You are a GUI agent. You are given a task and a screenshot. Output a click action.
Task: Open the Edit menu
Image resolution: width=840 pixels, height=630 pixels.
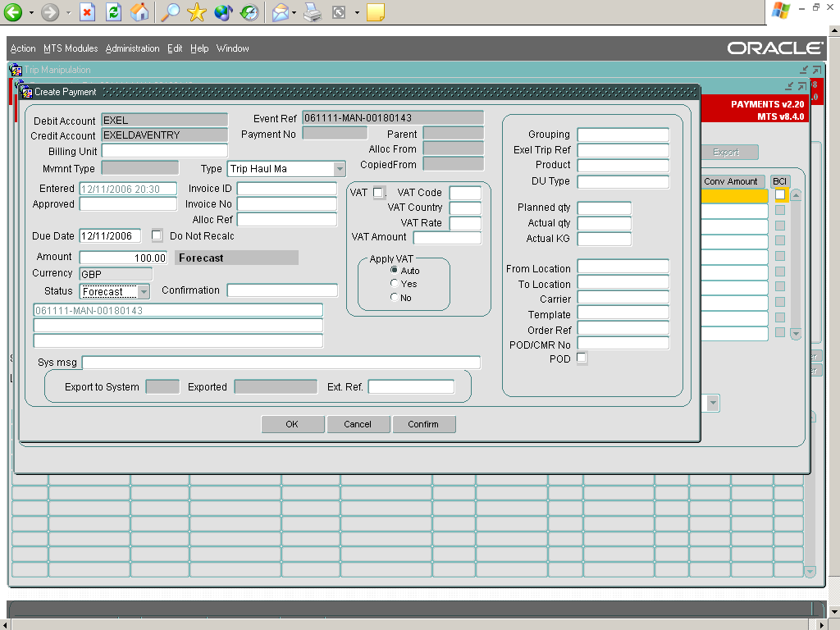(175, 48)
